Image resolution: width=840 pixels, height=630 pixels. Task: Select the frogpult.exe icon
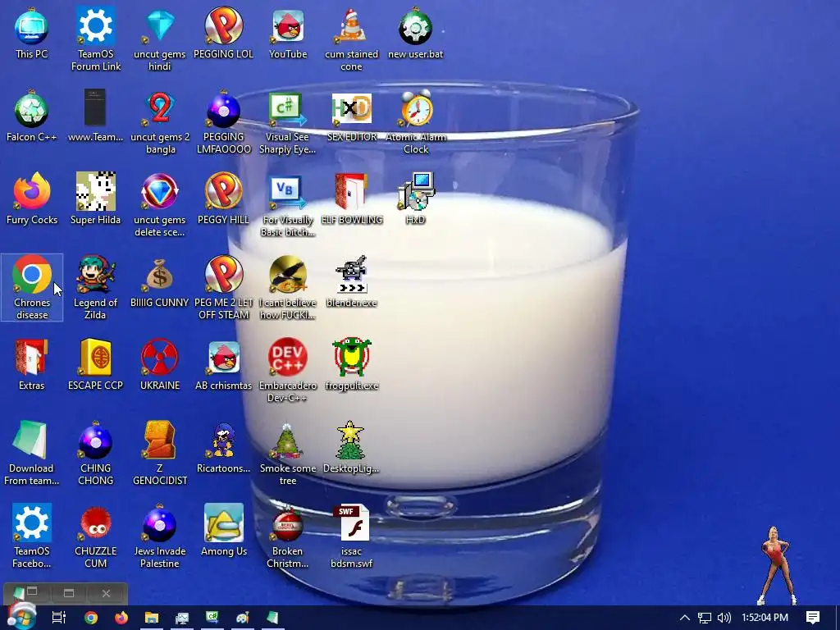[351, 365]
